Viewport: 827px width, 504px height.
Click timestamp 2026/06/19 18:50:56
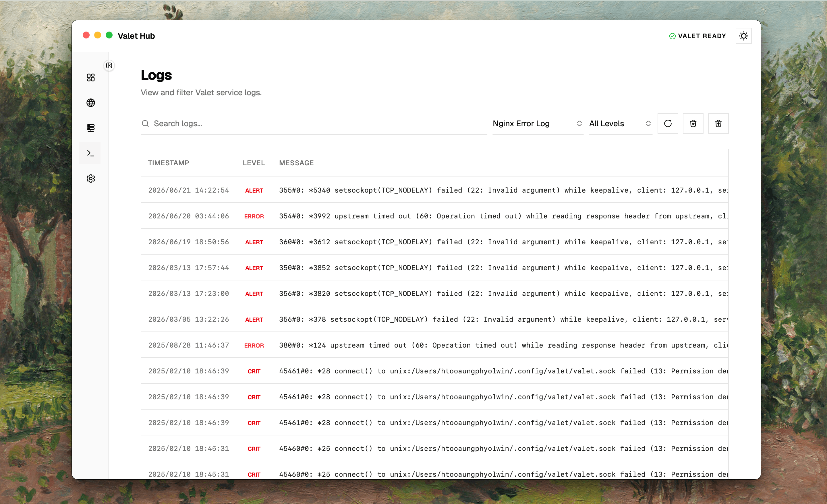[x=189, y=242]
